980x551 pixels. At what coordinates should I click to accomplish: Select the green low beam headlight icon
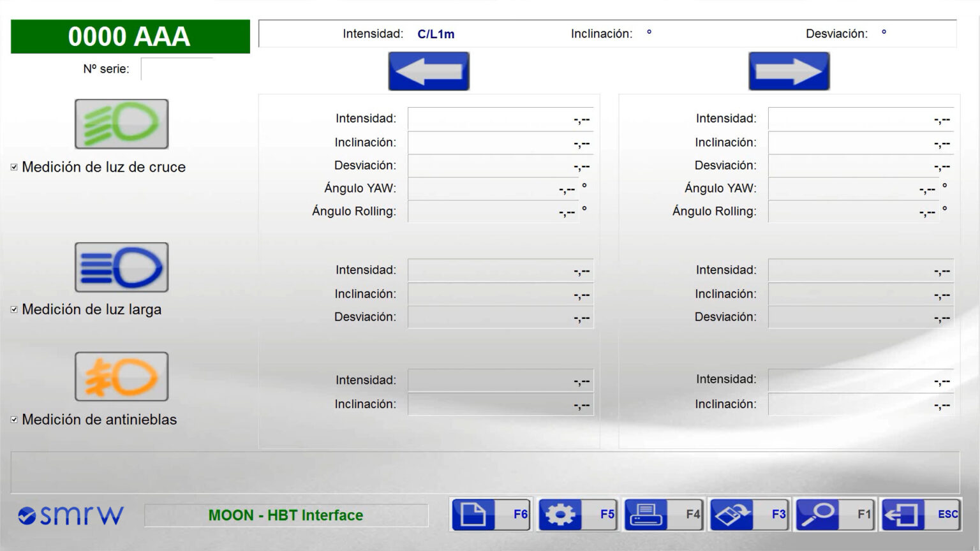[121, 124]
